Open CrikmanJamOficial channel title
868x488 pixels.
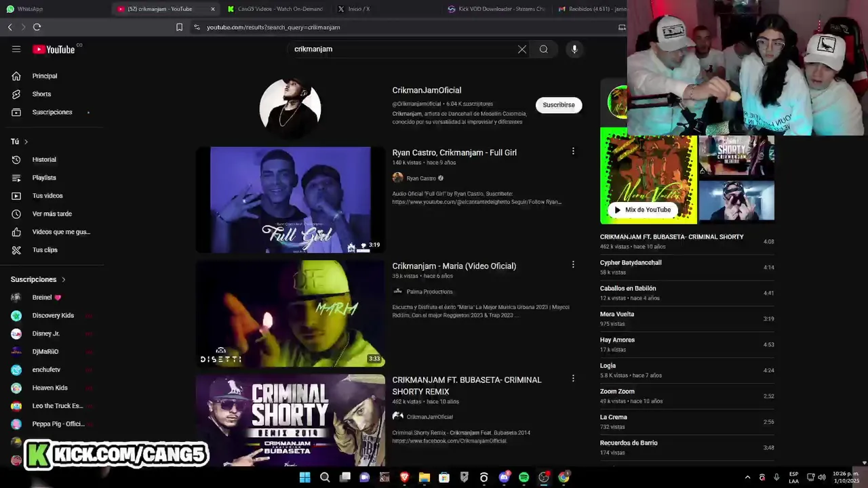427,90
